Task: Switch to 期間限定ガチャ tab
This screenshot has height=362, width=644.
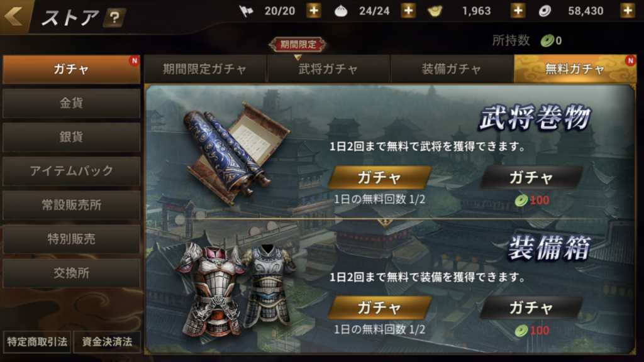Action: [x=204, y=69]
